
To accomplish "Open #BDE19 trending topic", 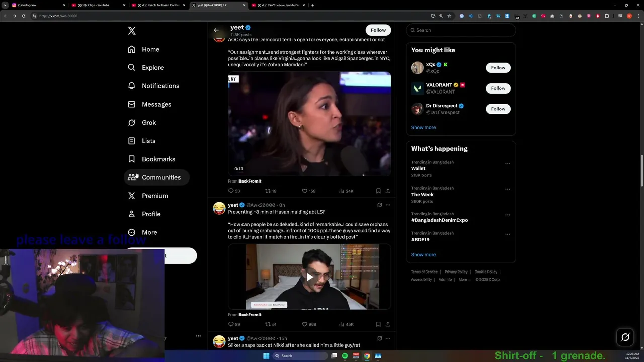I will 420,240.
